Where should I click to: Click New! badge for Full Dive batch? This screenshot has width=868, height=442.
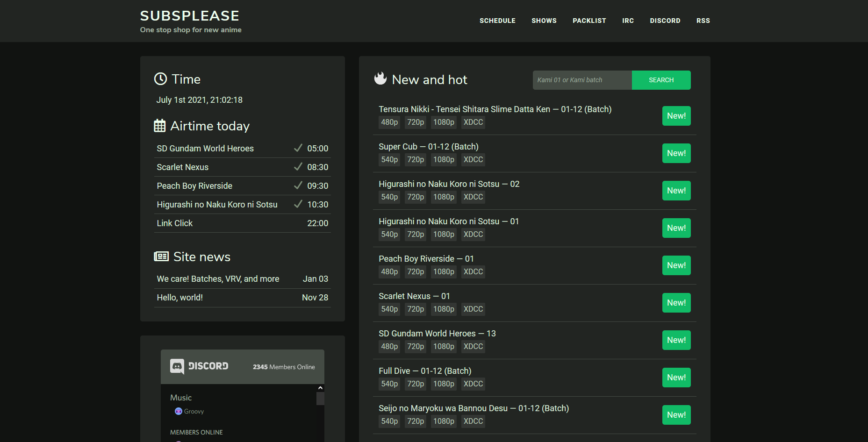point(676,378)
